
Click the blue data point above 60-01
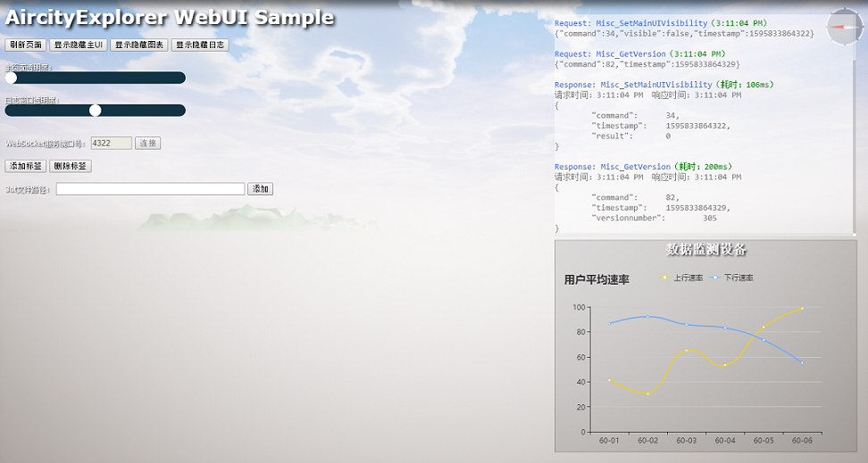(610, 324)
